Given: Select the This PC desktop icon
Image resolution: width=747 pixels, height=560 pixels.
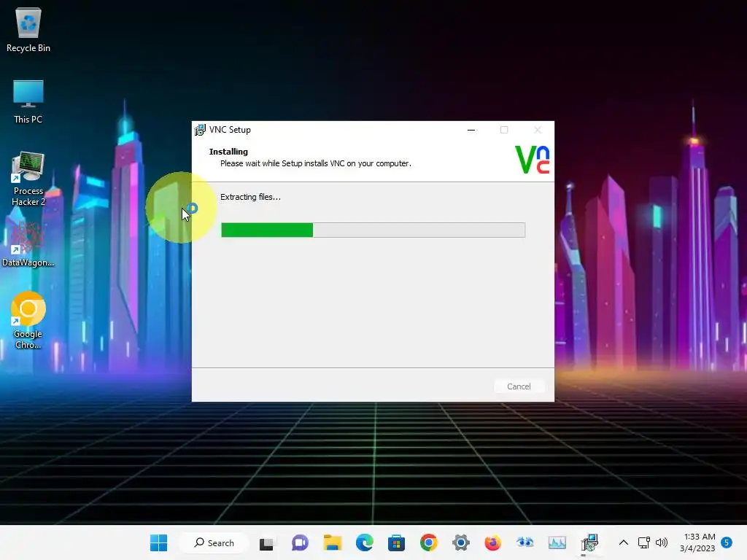Looking at the screenshot, I should pos(28,102).
